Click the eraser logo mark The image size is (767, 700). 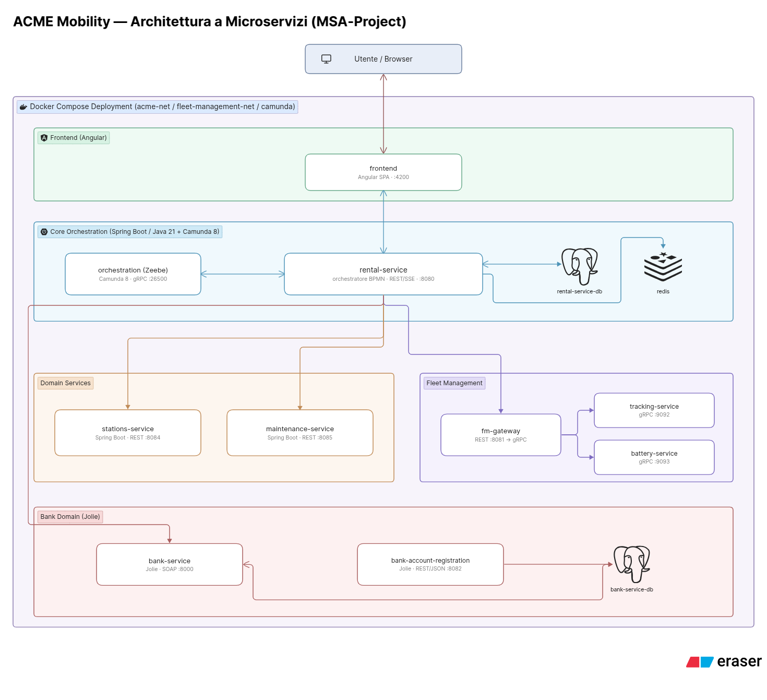(x=700, y=662)
